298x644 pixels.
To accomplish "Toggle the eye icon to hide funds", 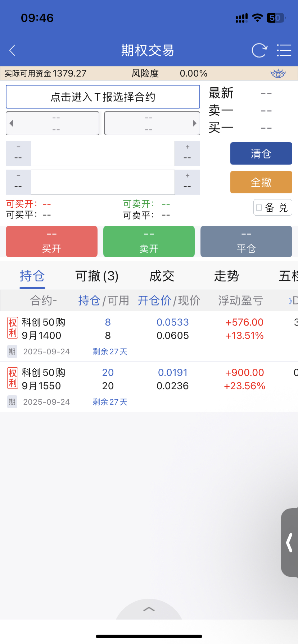I will coord(278,74).
